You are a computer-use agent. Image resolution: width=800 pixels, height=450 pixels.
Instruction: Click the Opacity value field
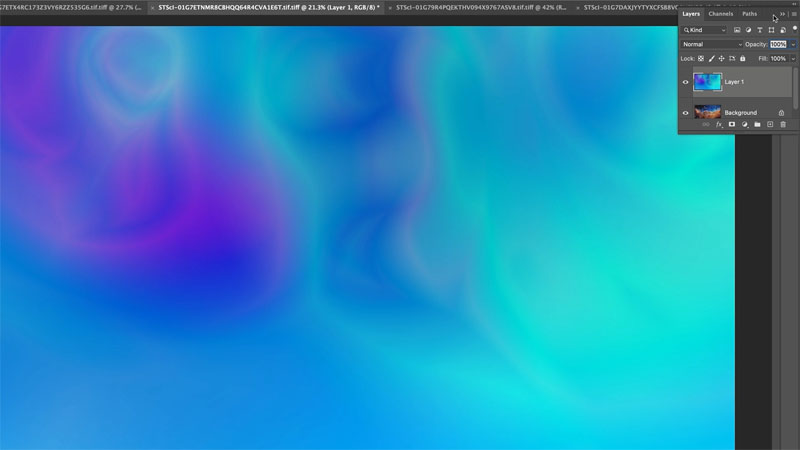pos(778,44)
